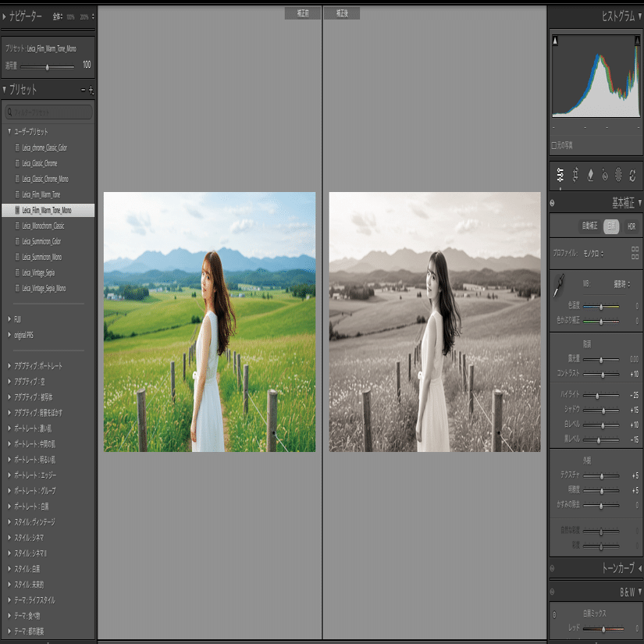
Task: Select the 補正前 view label
Action: pyautogui.click(x=303, y=13)
